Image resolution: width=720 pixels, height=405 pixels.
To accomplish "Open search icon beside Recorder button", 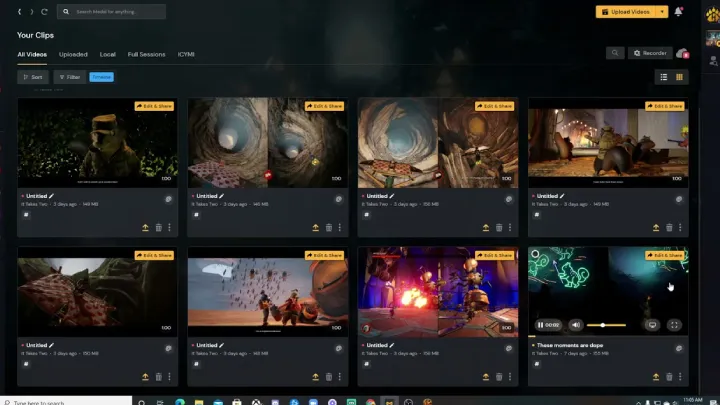I will coord(615,53).
